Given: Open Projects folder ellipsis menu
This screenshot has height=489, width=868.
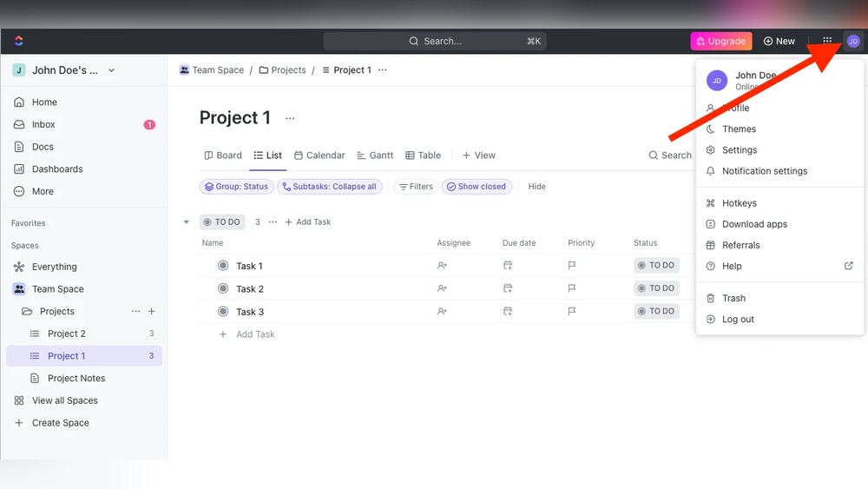Looking at the screenshot, I should [x=135, y=311].
